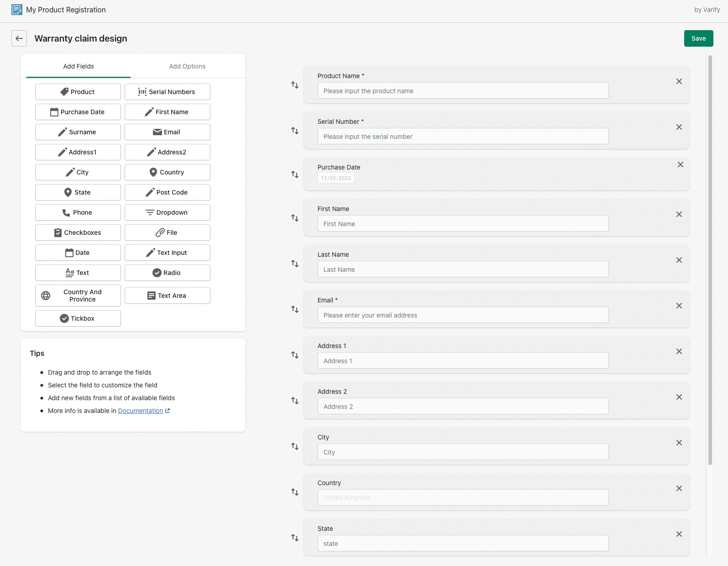Remove the Address 2 field via X icon

679,397
